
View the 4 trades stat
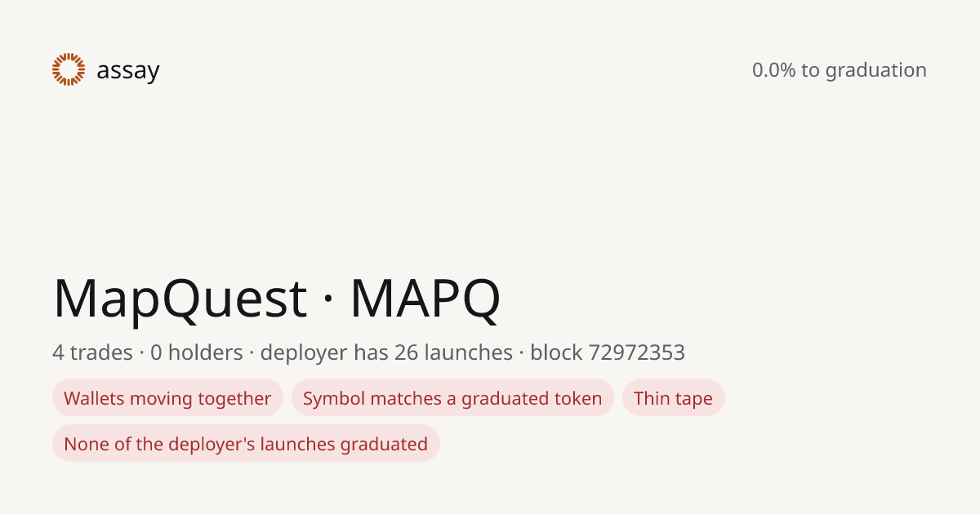click(x=92, y=352)
